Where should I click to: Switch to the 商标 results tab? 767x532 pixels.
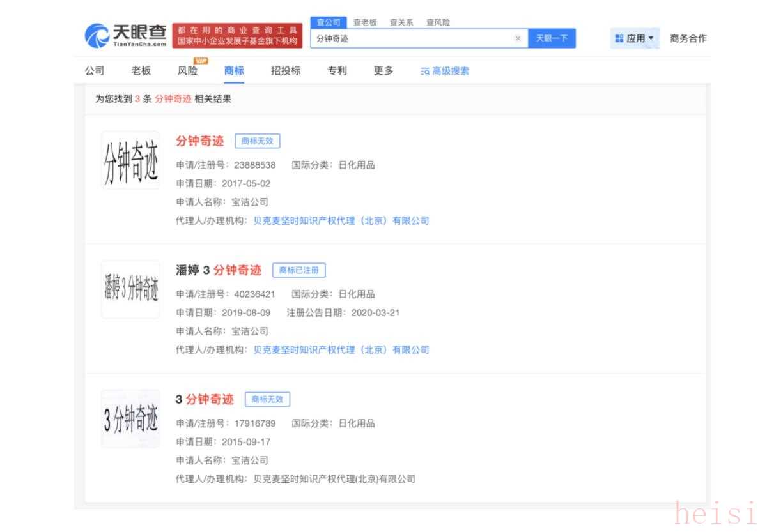234,71
